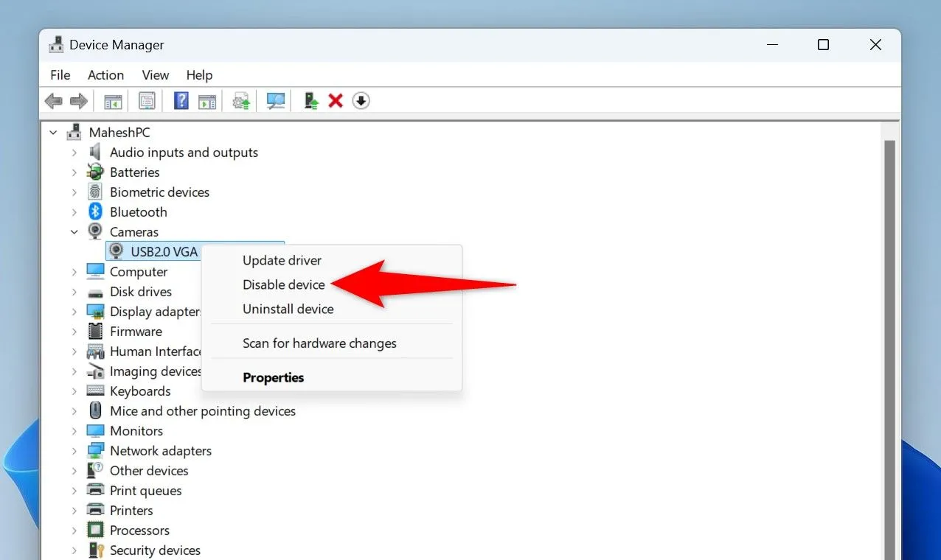Choose Disable device from context menu
Image resolution: width=941 pixels, height=560 pixels.
click(x=283, y=284)
